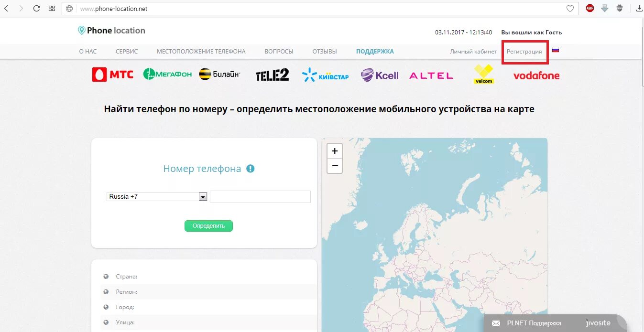Click the browser back arrow
644x332 pixels.
(6, 9)
